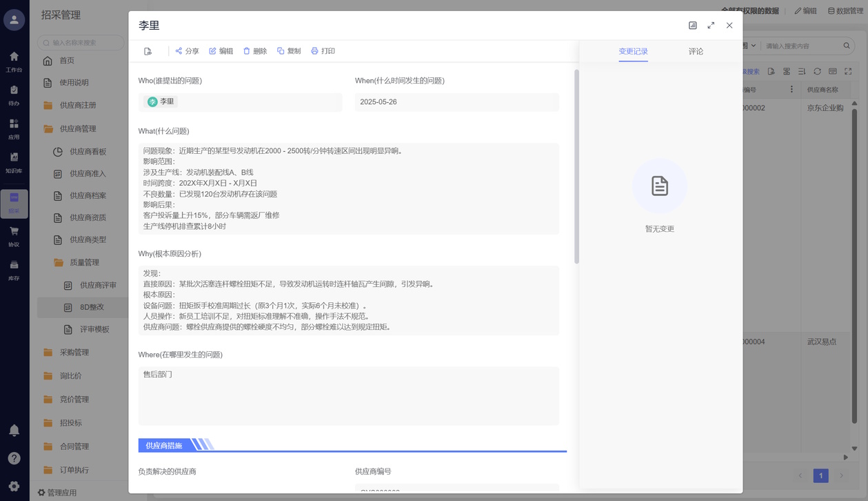Print the record via 打印
Image resolution: width=868 pixels, height=501 pixels.
click(322, 51)
